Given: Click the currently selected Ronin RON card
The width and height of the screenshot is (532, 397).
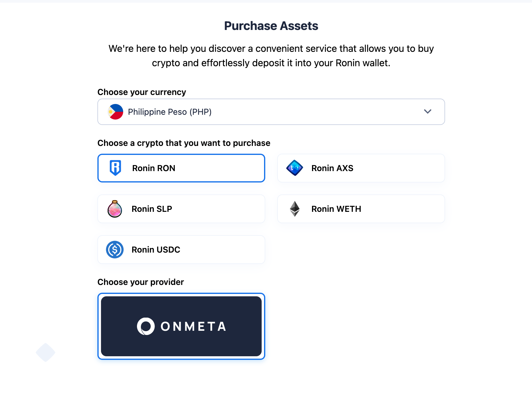Looking at the screenshot, I should (181, 168).
